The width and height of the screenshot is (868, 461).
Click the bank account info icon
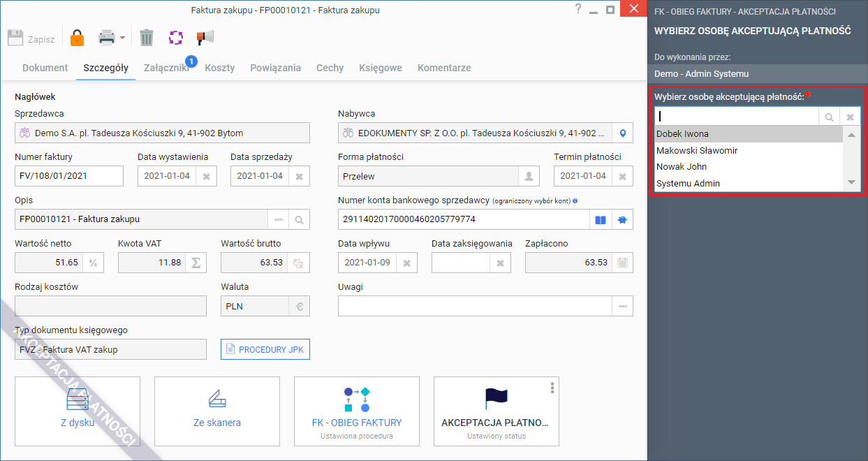575,201
